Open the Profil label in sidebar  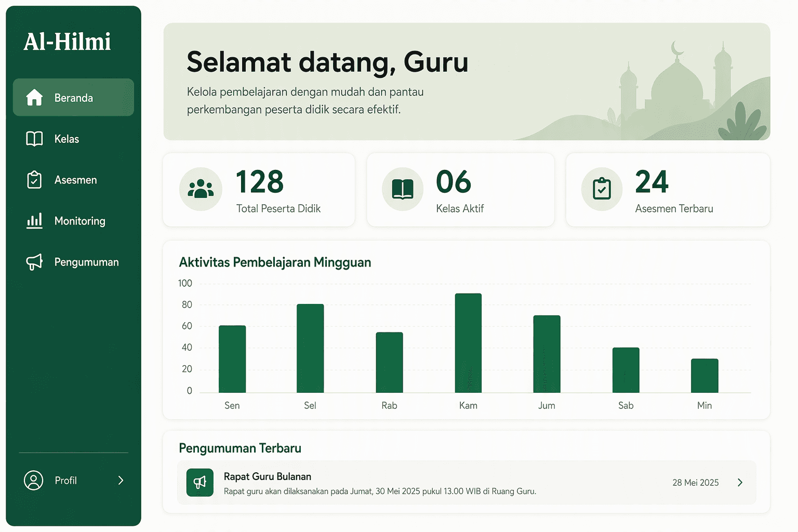(x=66, y=481)
